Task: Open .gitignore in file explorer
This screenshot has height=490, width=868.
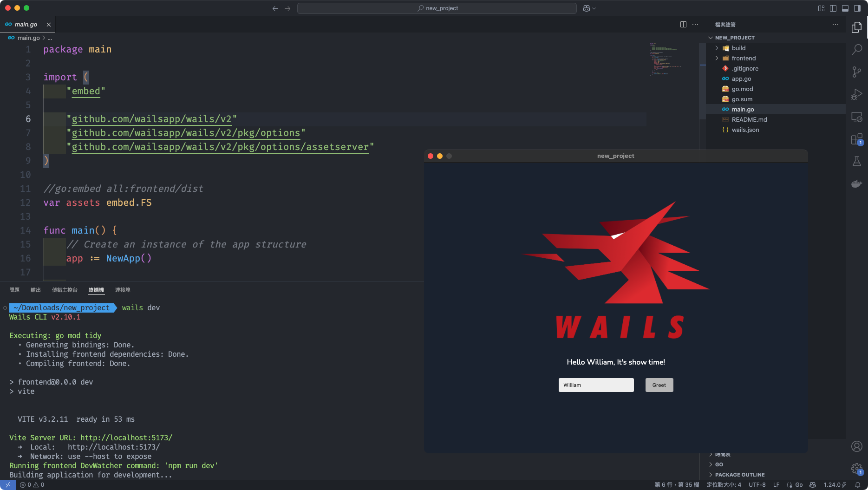Action: pyautogui.click(x=776, y=68)
